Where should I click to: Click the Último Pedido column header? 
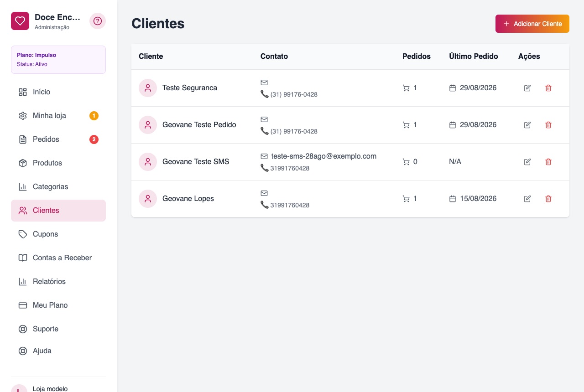click(474, 57)
